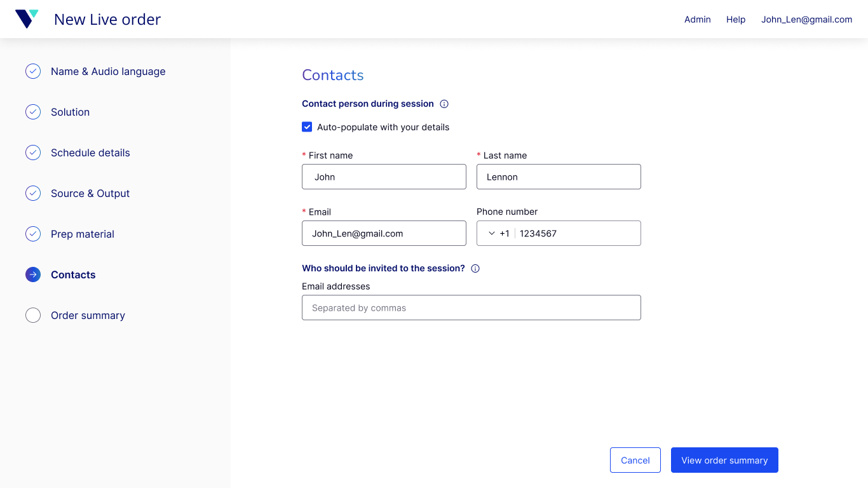
Task: Click the 'Phone number' label
Action: coord(507,212)
